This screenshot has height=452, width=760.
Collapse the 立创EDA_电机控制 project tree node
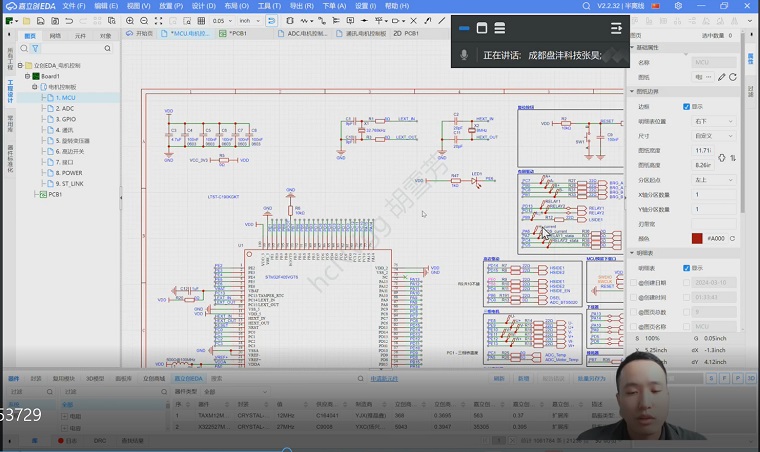[x=20, y=65]
